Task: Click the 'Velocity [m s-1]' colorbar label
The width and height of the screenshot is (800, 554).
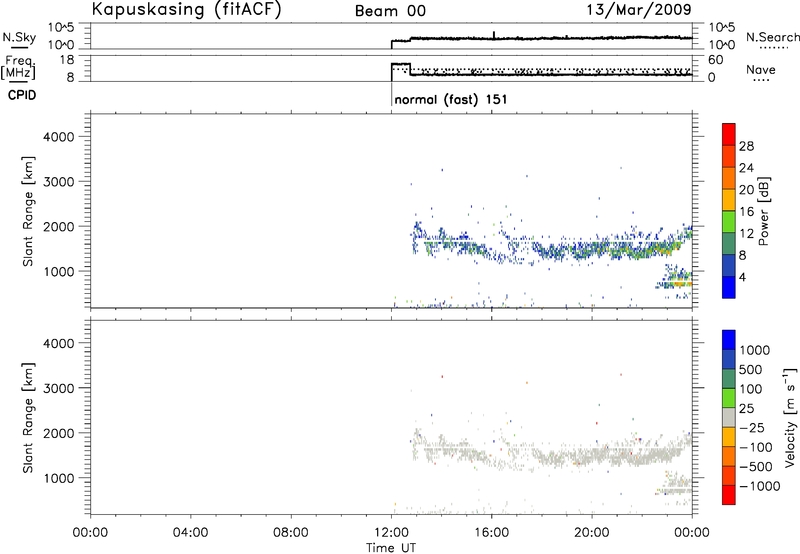Action: [790, 417]
